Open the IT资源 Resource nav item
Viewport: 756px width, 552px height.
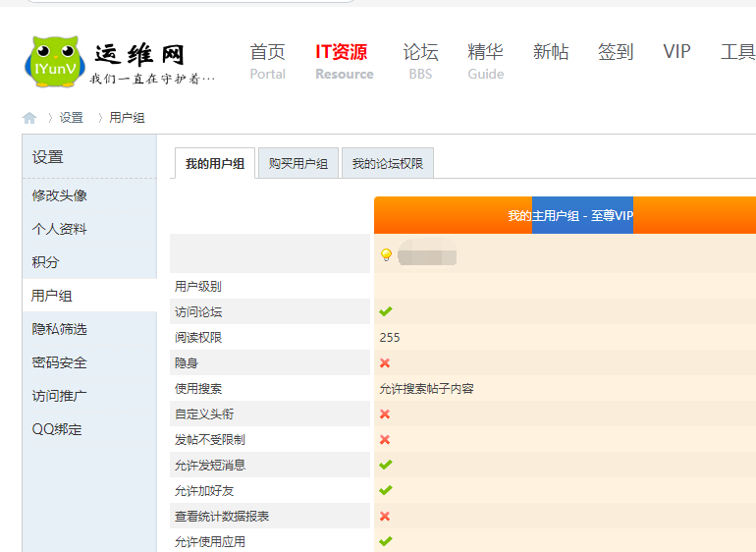[345, 61]
